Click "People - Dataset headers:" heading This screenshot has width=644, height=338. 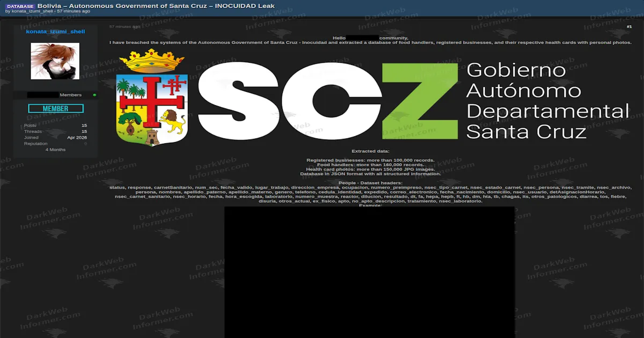click(x=370, y=183)
